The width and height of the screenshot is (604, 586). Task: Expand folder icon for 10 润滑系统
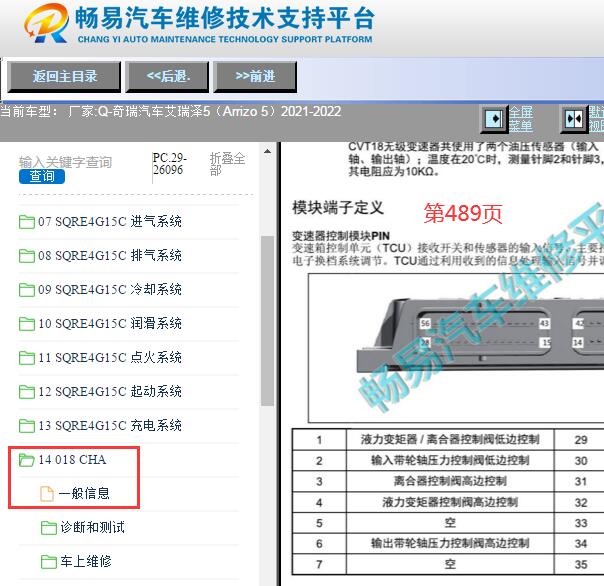pos(27,324)
